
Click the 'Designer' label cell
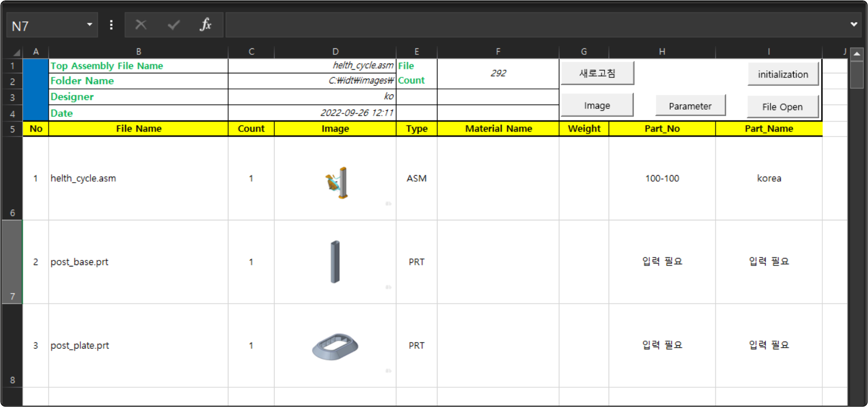click(x=138, y=97)
